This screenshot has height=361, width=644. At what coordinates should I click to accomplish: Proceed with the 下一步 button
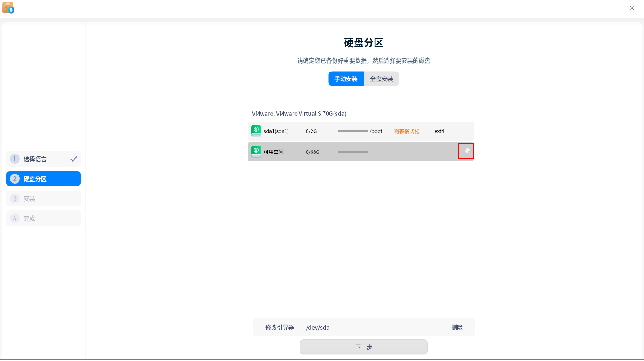(364, 347)
